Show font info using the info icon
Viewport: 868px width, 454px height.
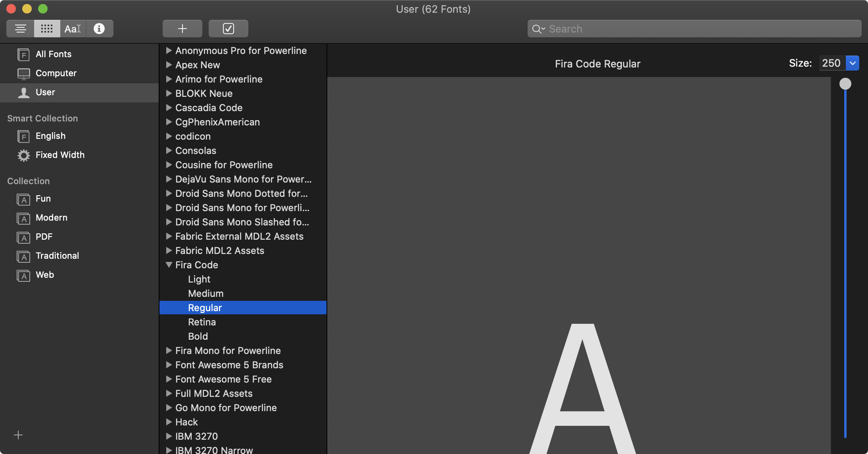tap(99, 28)
